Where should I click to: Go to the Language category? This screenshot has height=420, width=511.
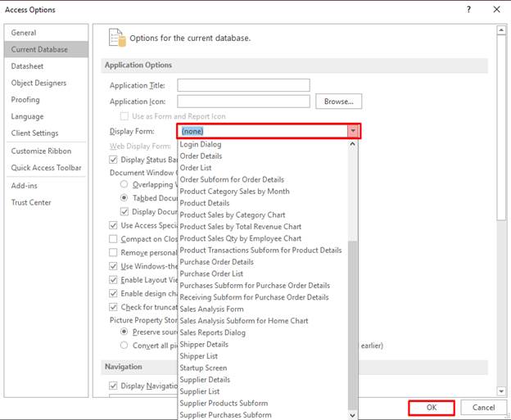pyautogui.click(x=46, y=116)
